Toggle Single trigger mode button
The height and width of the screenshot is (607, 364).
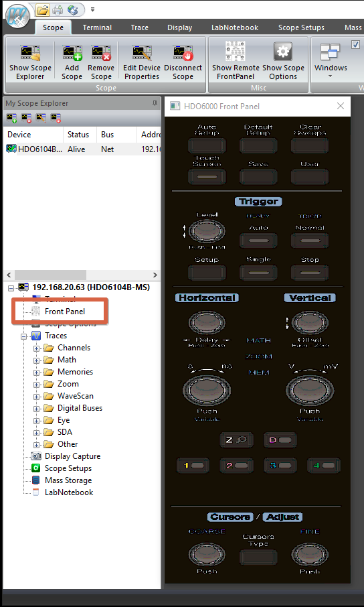258,273
